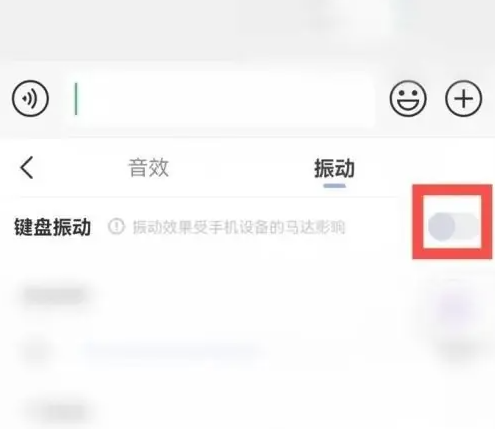Tap the blurred gray item right of slider

(x=458, y=350)
